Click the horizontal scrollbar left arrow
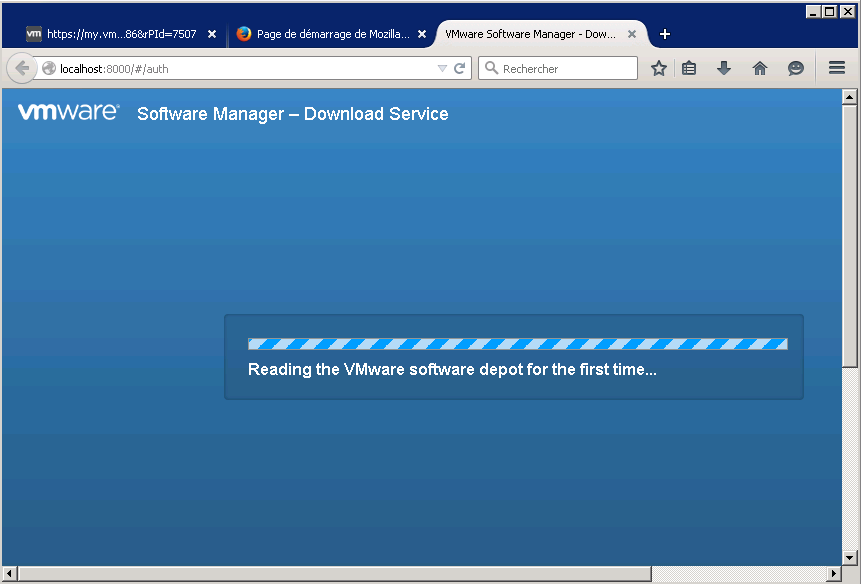The width and height of the screenshot is (861, 584). pos(9,574)
